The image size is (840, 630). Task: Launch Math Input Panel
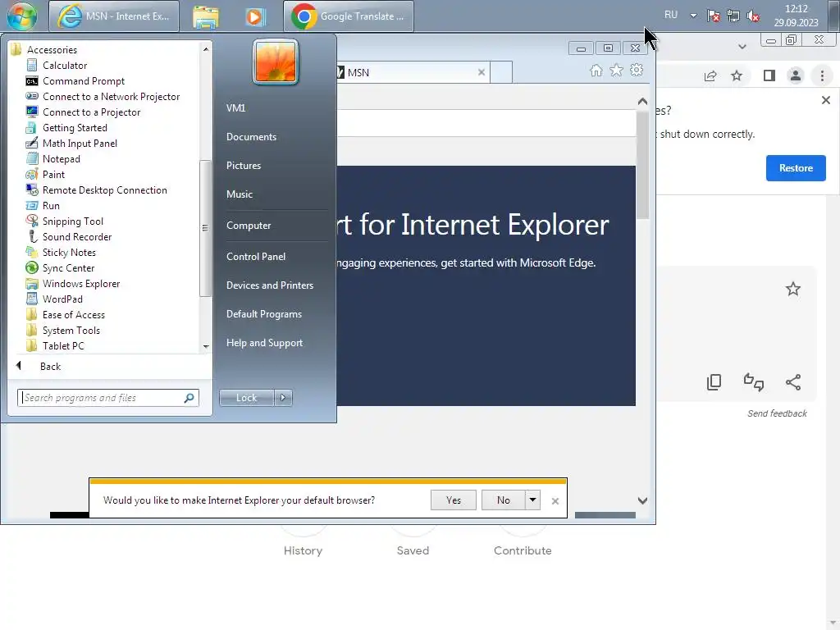pyautogui.click(x=80, y=143)
